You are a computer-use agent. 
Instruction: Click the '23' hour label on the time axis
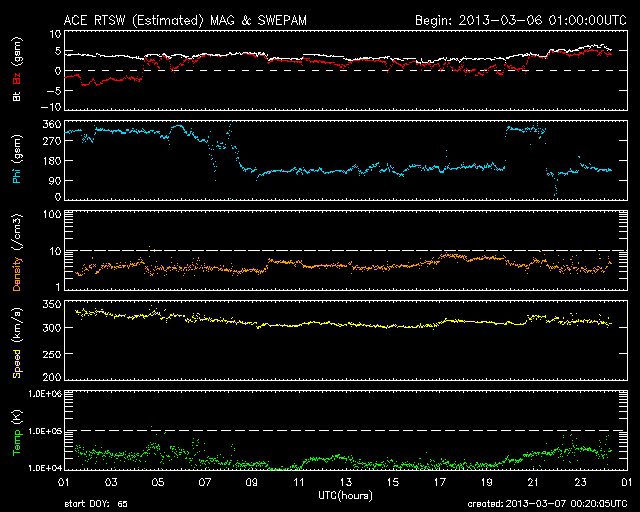(580, 482)
